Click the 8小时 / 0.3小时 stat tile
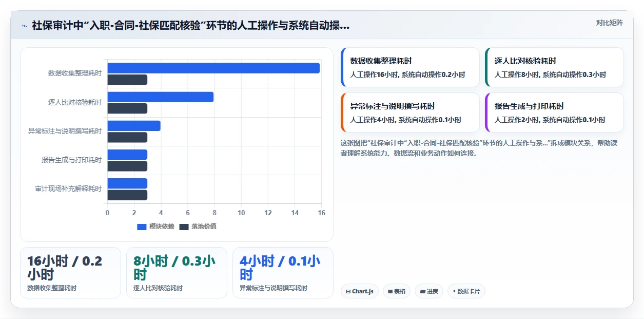 177,273
